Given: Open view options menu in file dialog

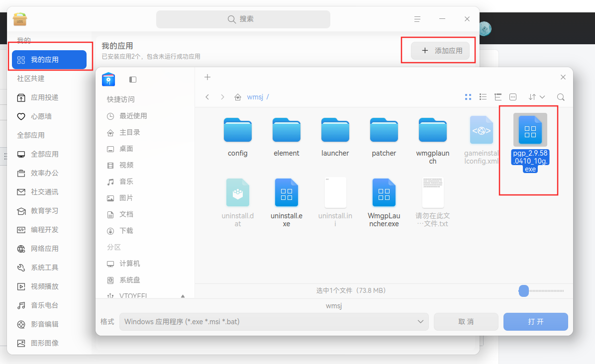Looking at the screenshot, I should pos(512,97).
